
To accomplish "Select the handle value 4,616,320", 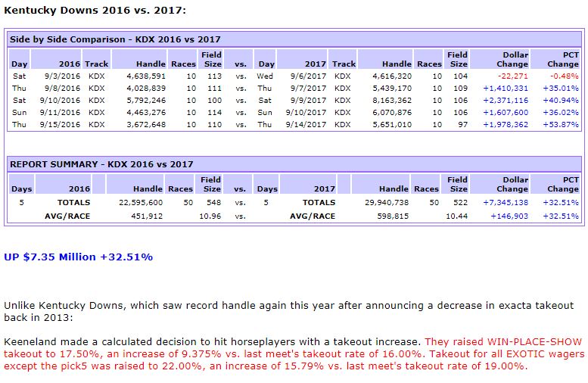I will click(392, 76).
